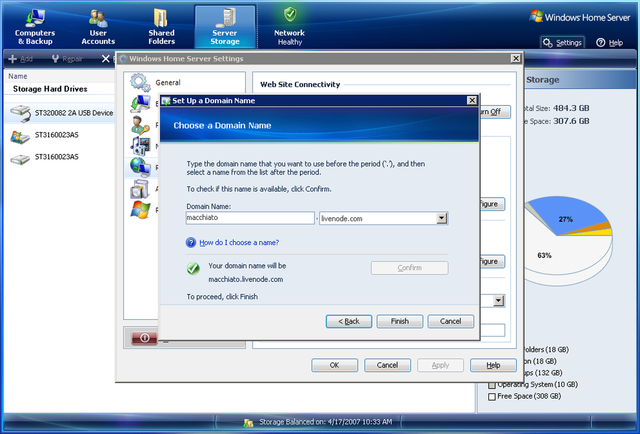The height and width of the screenshot is (434, 640).
Task: Click the Free Space legend swatch
Action: [x=492, y=396]
